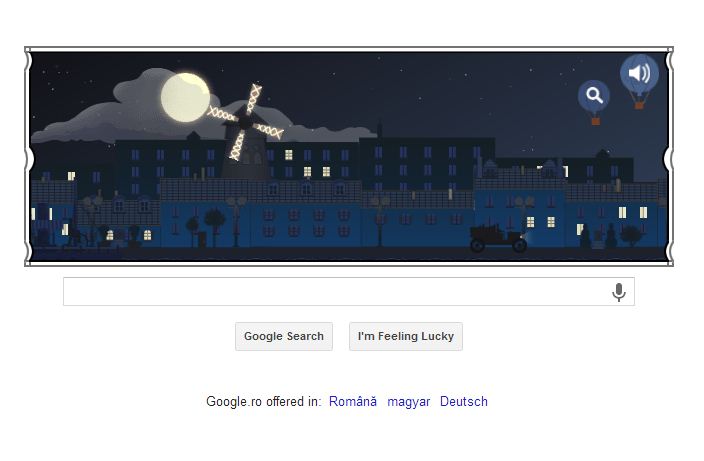Click the Google Search button
704x461 pixels.
coord(284,336)
